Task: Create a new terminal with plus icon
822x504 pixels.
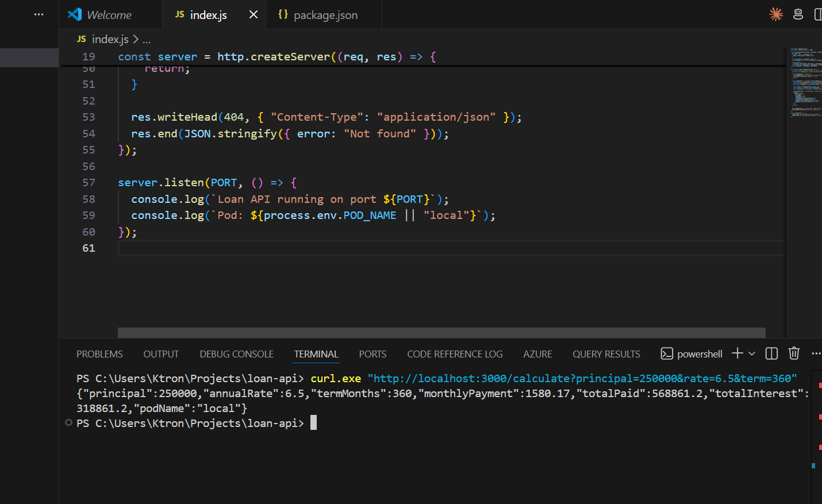Action: point(737,353)
